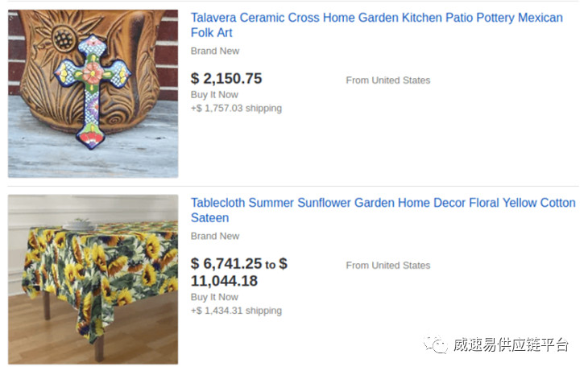Click Brand New label of tablecloth listing
The image size is (588, 371).
(x=215, y=236)
